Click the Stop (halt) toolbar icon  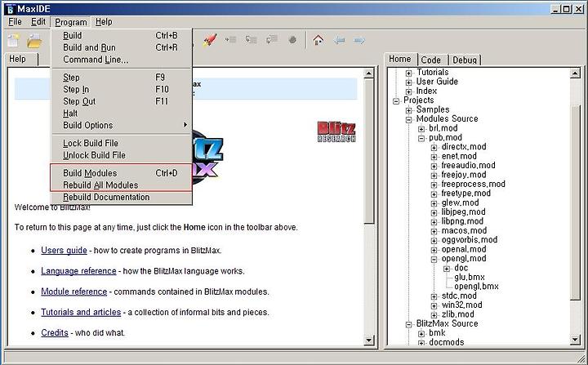(292, 39)
